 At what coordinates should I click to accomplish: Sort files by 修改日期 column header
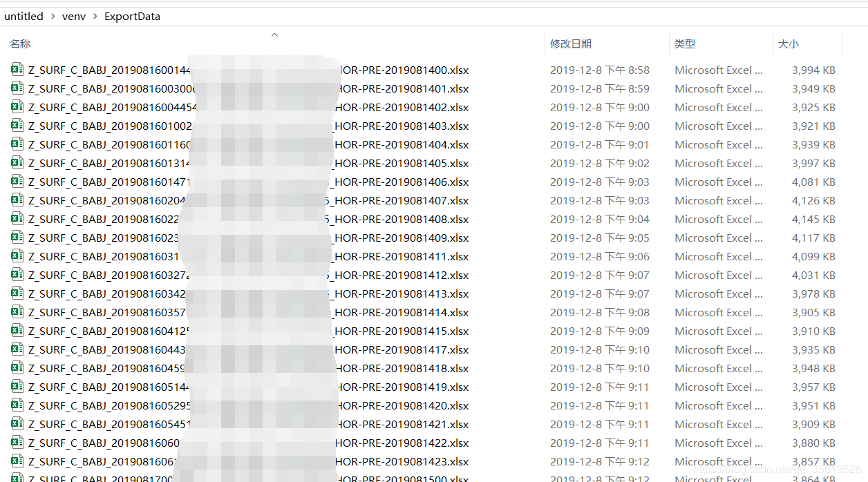click(571, 44)
